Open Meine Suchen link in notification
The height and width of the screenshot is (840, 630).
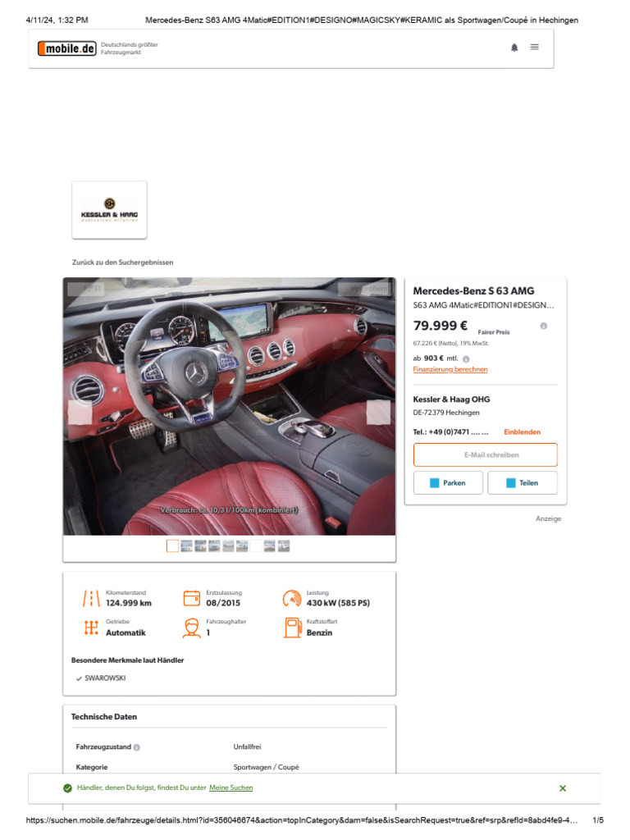point(231,787)
